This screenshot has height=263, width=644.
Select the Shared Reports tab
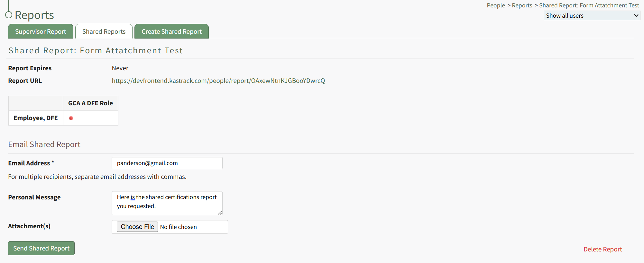coord(104,31)
